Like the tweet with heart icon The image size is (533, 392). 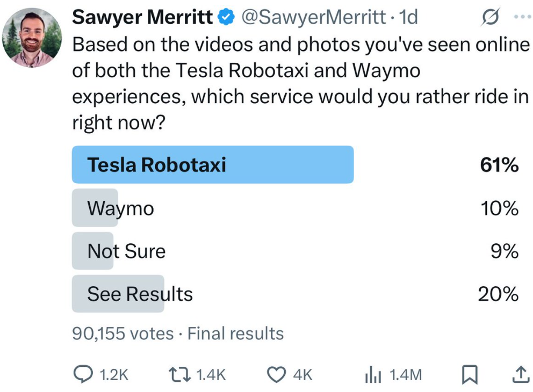tap(277, 374)
